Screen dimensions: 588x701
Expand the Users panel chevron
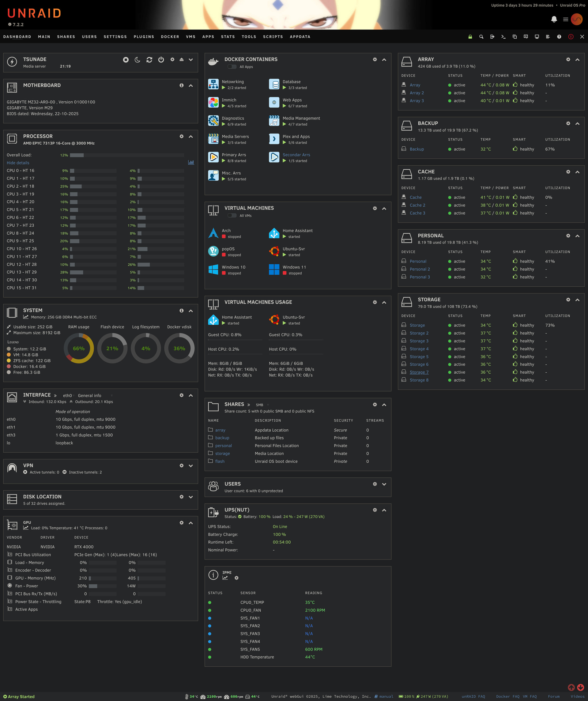(x=384, y=484)
